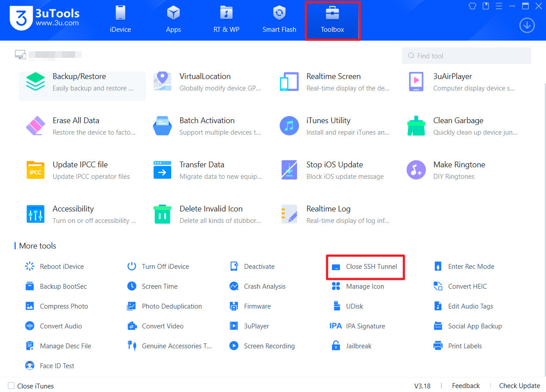Open Crash Analysis
Image resolution: width=546 pixels, height=392 pixels.
(258, 286)
